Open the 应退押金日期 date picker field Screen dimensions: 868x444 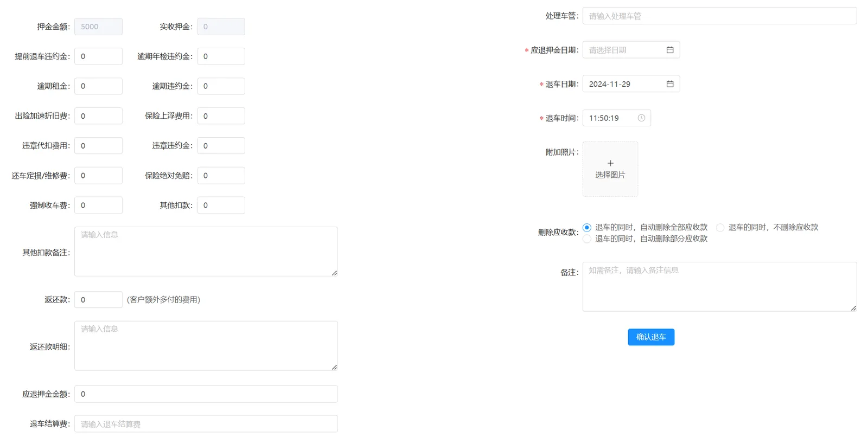coord(631,50)
